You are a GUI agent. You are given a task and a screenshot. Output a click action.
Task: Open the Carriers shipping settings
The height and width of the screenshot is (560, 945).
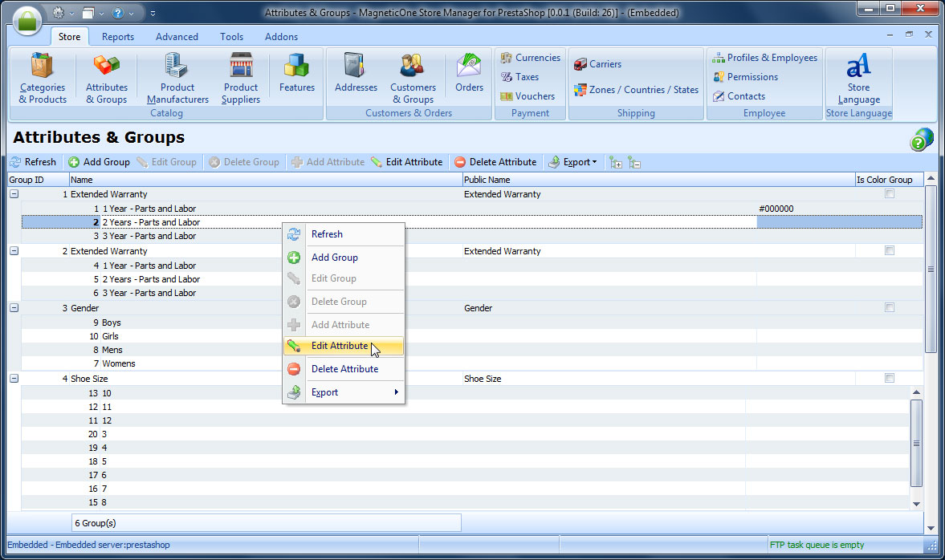point(597,64)
